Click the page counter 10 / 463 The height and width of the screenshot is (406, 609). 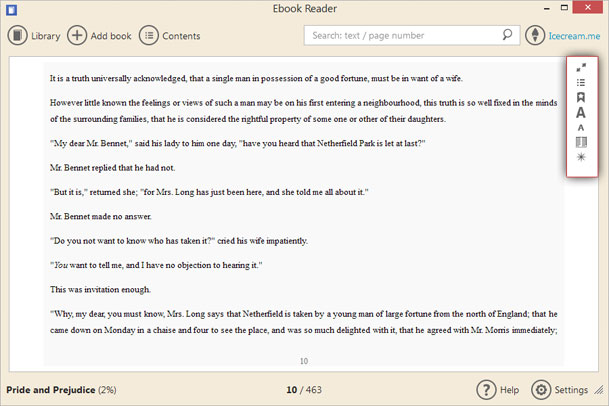coord(304,390)
